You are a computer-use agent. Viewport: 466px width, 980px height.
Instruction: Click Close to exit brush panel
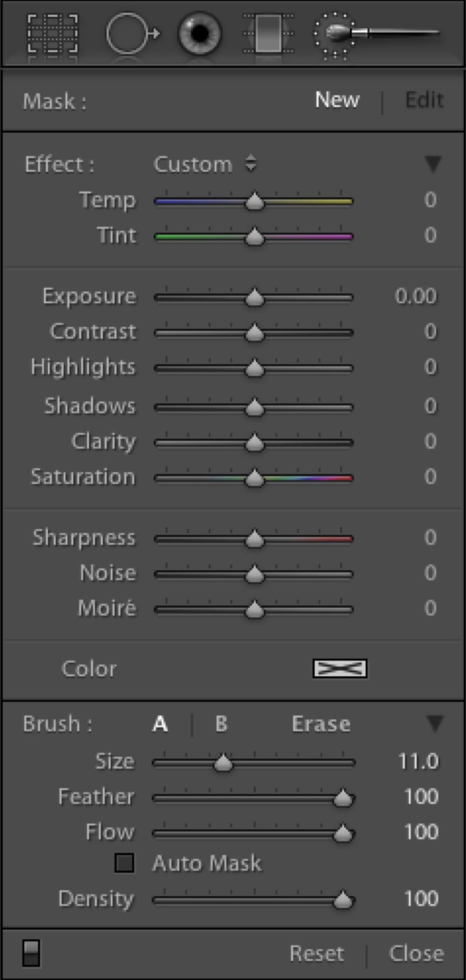tap(416, 954)
